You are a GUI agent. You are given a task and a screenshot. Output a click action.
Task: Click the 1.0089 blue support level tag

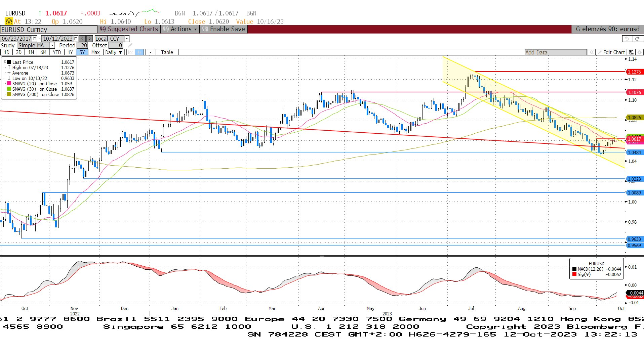pyautogui.click(x=634, y=193)
